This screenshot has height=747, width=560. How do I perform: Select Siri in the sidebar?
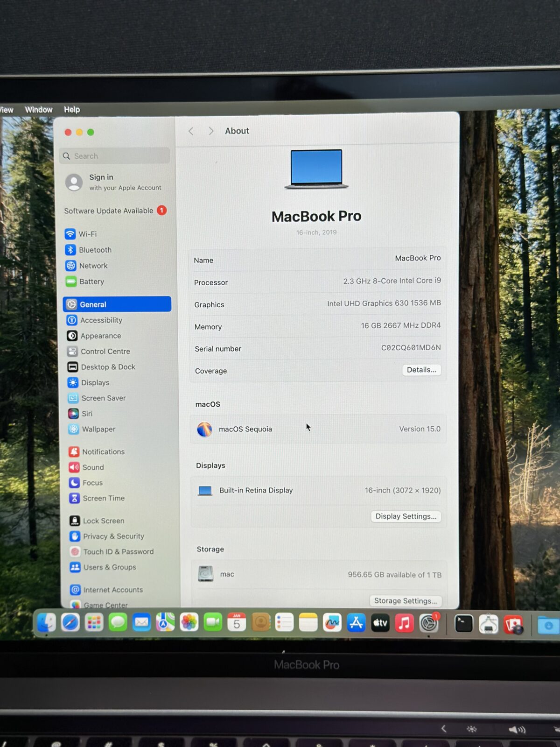tap(80, 414)
